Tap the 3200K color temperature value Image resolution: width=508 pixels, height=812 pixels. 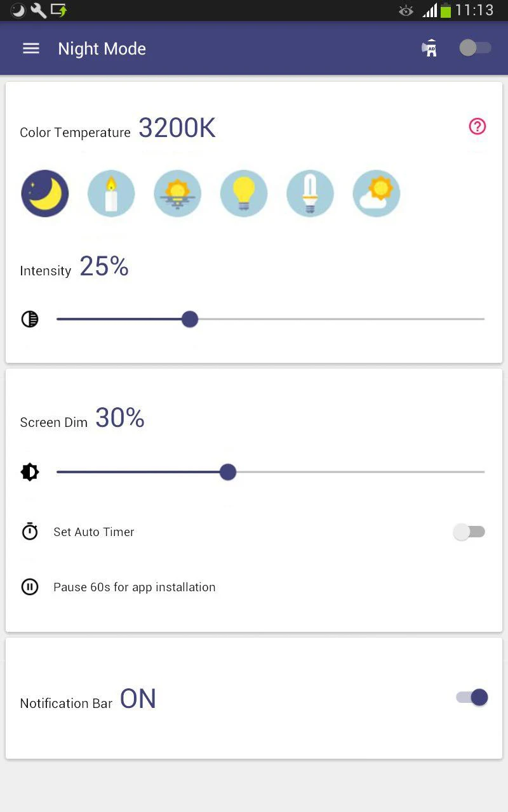click(177, 128)
